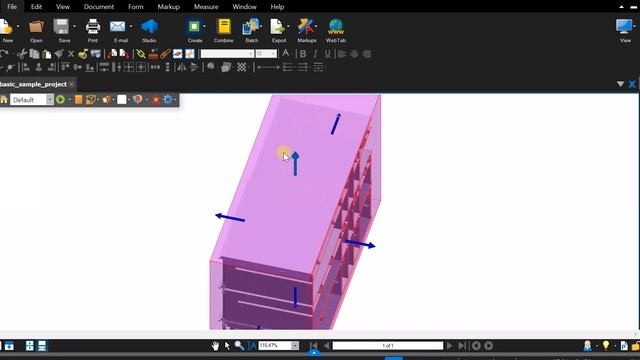Select the Pan hand tool

[215, 346]
